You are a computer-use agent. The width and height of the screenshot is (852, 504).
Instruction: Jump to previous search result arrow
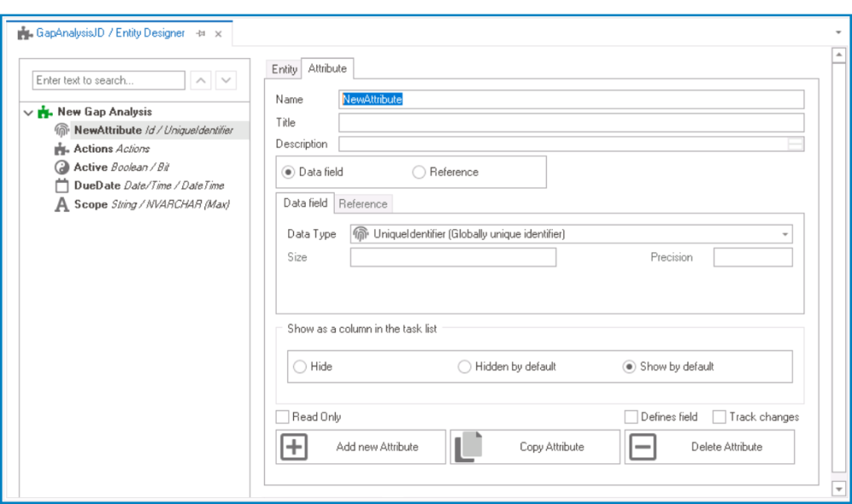[200, 80]
